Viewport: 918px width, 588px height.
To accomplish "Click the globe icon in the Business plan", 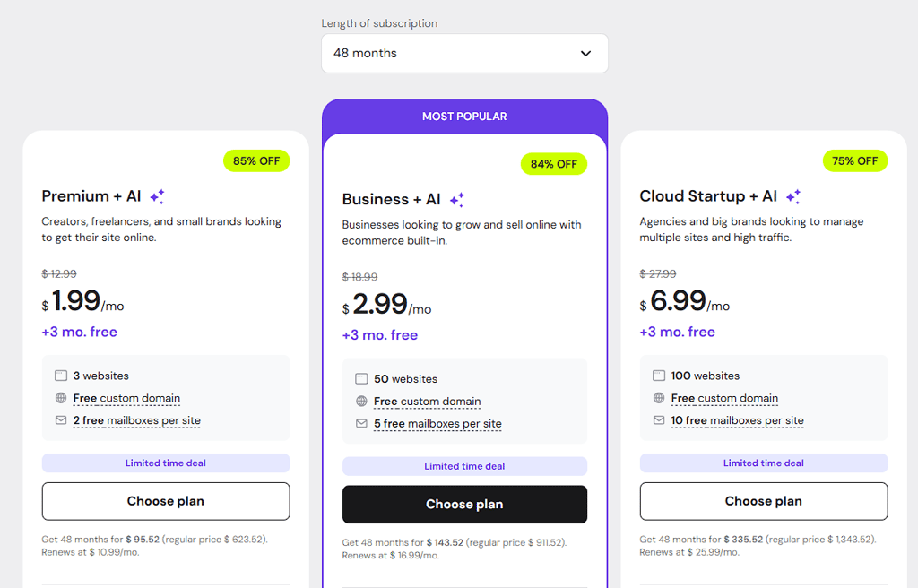I will tap(361, 402).
